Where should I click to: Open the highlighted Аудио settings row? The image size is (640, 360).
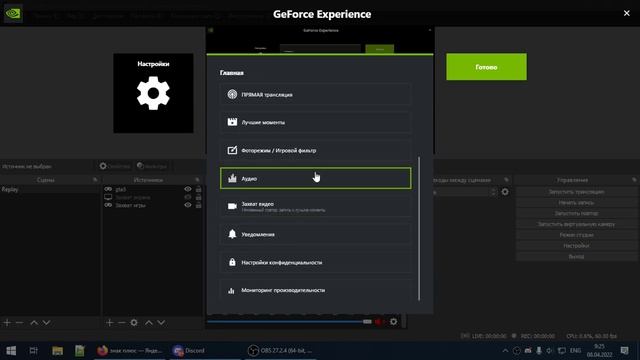click(x=316, y=178)
